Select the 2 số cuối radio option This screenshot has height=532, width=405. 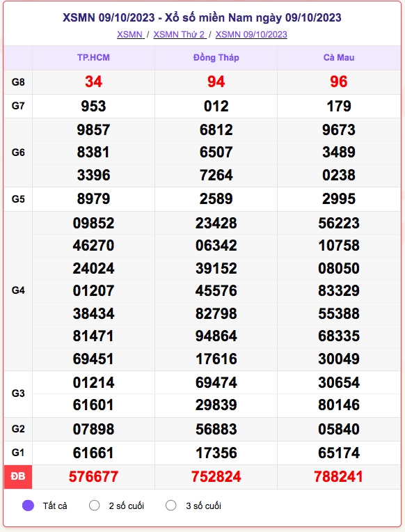pos(95,506)
